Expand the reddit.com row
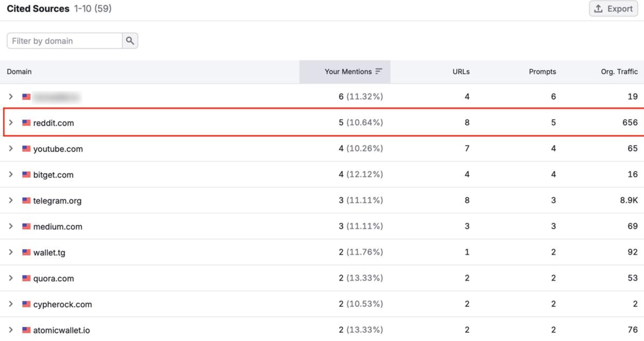644x341 pixels. pyautogui.click(x=11, y=122)
